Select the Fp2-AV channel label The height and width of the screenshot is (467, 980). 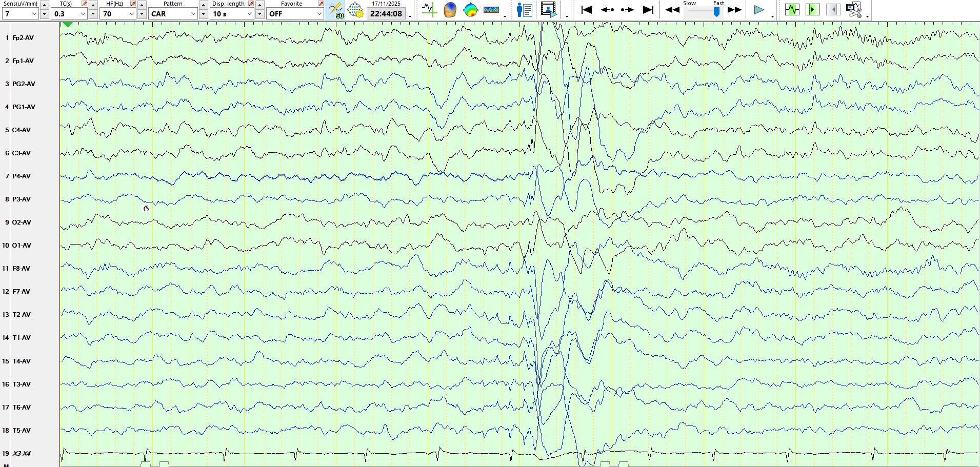(23, 37)
